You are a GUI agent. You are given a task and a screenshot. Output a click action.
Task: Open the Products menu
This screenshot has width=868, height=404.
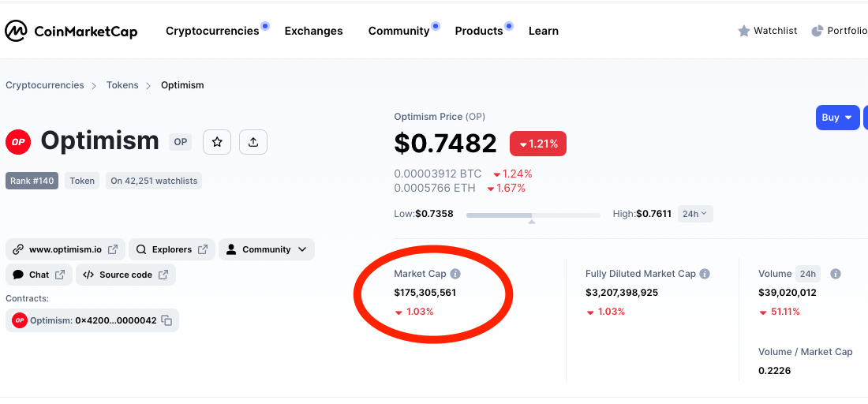[x=479, y=31]
